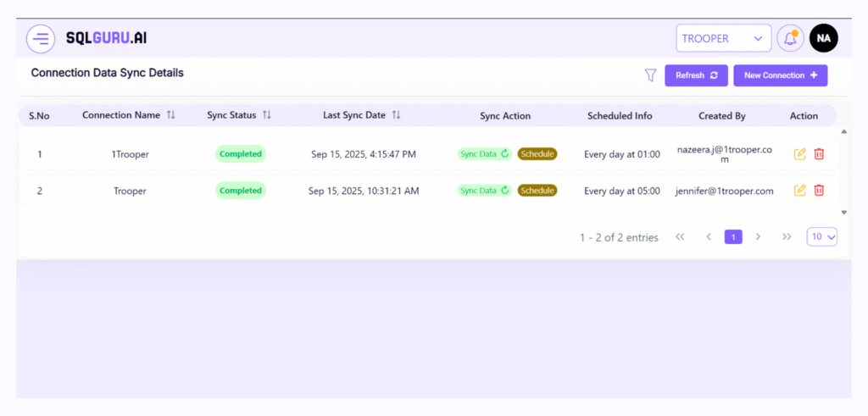The width and height of the screenshot is (868, 416).
Task: Edit the 1Trooper connection row
Action: [x=799, y=153]
